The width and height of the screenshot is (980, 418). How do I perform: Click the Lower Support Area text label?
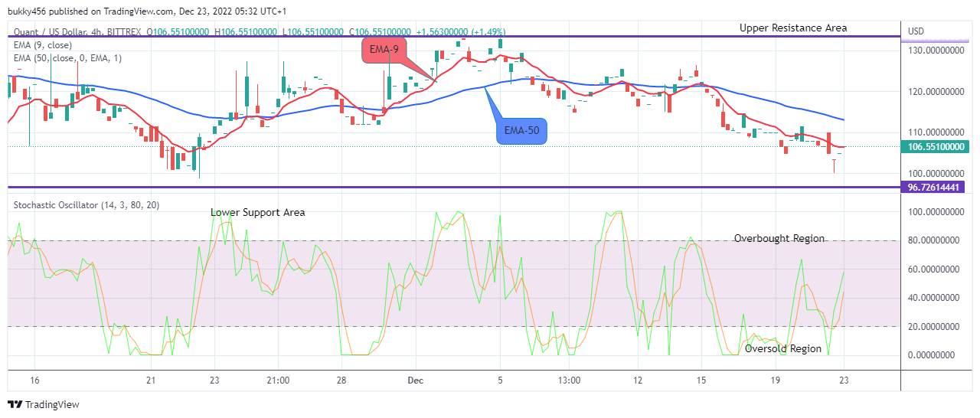click(258, 212)
